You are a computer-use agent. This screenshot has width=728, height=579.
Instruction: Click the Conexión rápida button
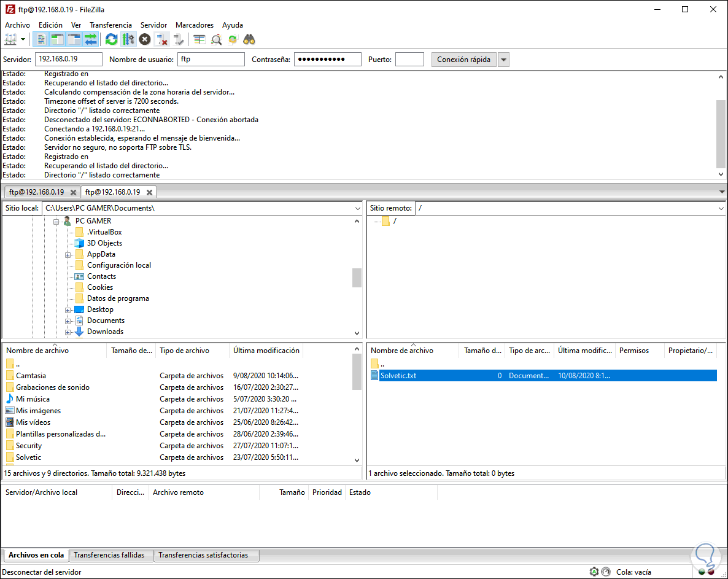[464, 60]
